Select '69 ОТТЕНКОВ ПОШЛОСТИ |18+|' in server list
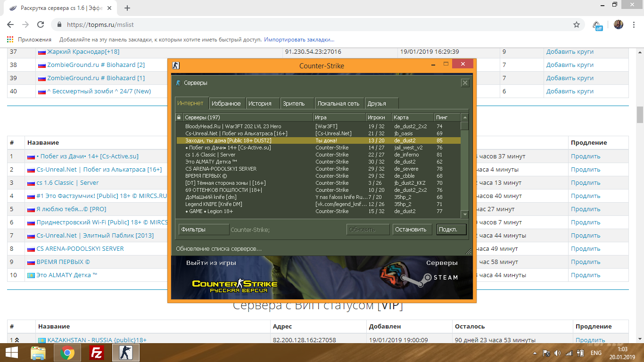 (318, 190)
